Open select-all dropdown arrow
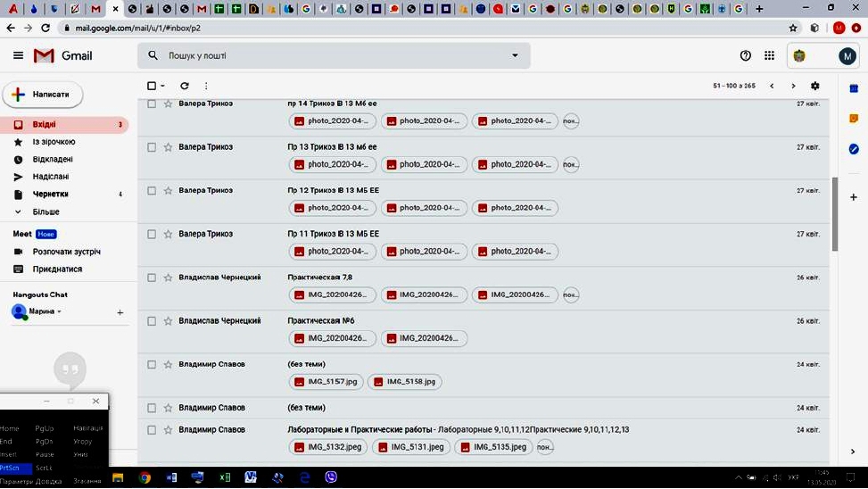 coord(162,86)
